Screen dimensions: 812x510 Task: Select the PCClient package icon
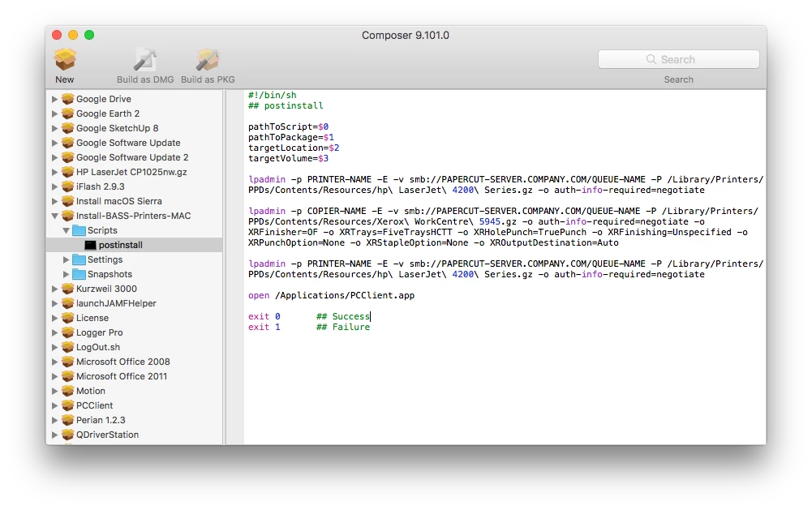coord(68,405)
